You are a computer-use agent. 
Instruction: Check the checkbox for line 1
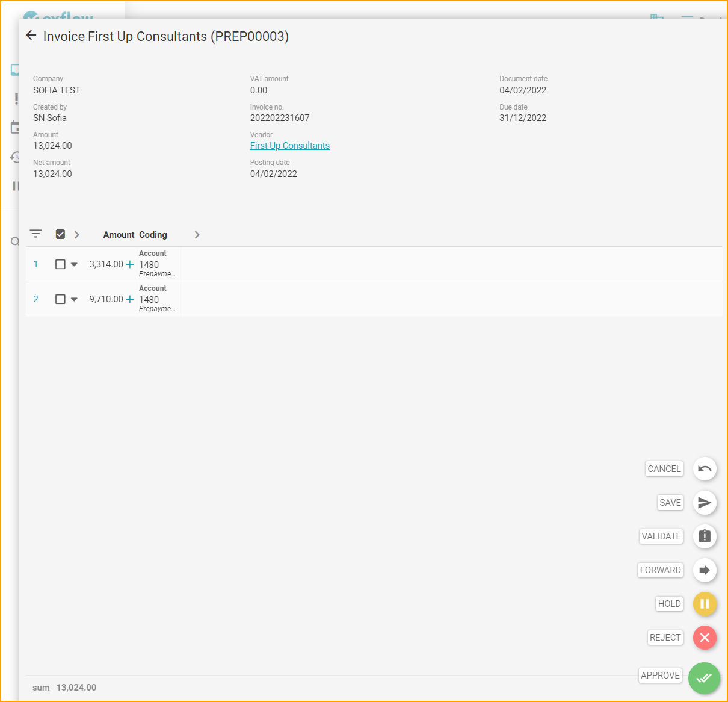click(x=60, y=264)
